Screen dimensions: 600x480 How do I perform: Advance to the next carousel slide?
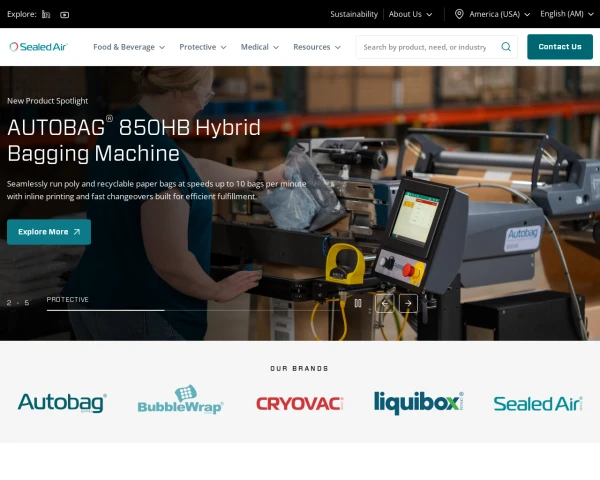[408, 303]
